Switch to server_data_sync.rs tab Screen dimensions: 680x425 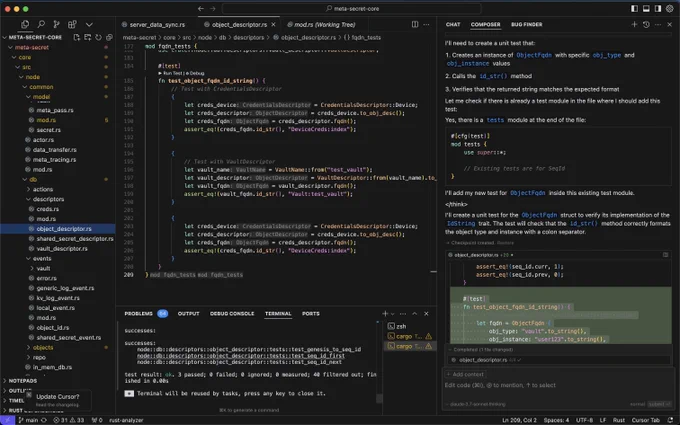point(157,25)
